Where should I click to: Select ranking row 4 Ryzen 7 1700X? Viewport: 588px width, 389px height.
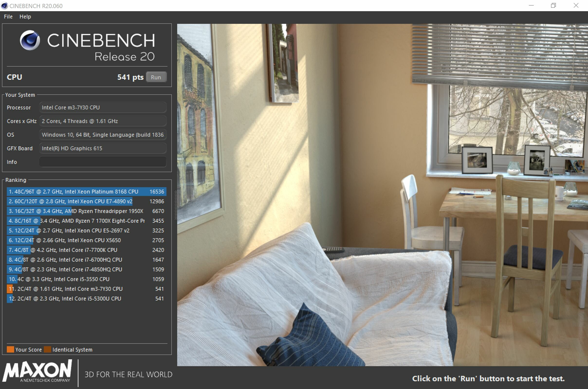click(x=86, y=221)
